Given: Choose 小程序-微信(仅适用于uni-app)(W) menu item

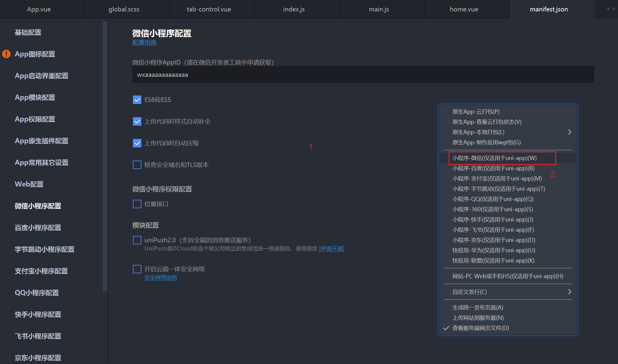Looking at the screenshot, I should tap(508, 158).
